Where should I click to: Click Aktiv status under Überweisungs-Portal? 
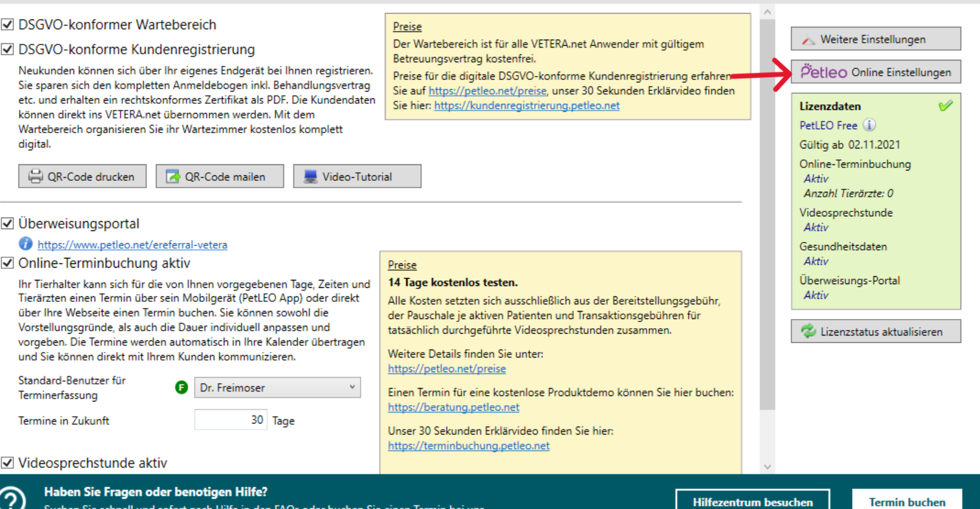[x=816, y=295]
